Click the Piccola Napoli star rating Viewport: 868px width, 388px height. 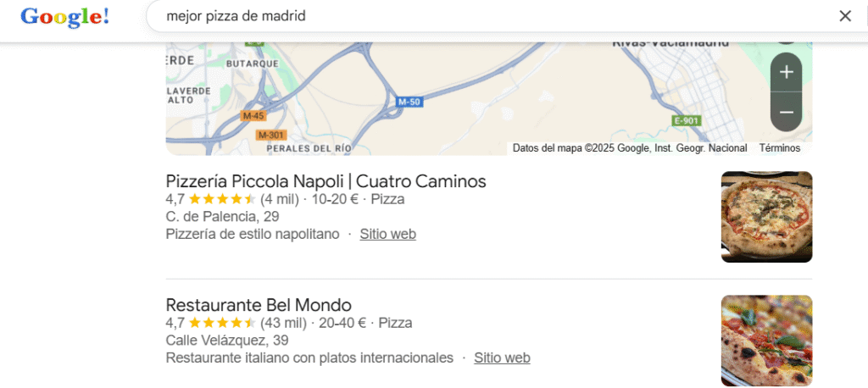coord(221,199)
